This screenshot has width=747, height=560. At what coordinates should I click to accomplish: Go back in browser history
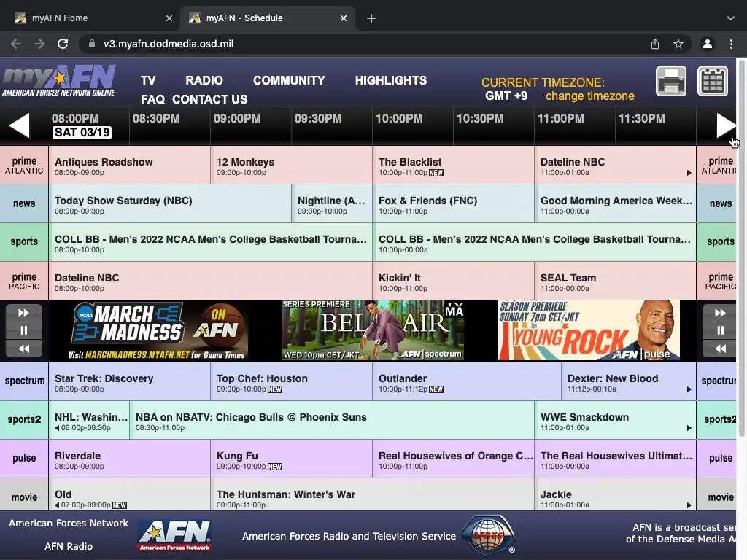click(x=16, y=44)
